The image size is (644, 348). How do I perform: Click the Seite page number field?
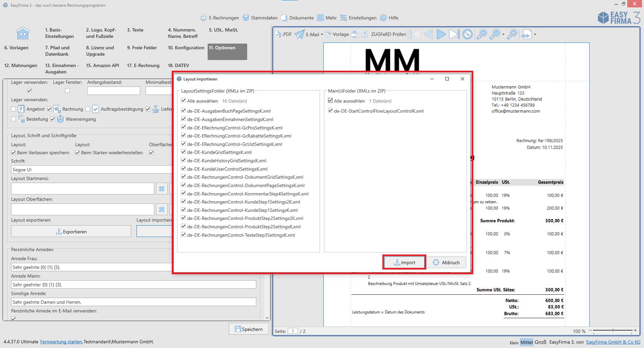point(292,331)
